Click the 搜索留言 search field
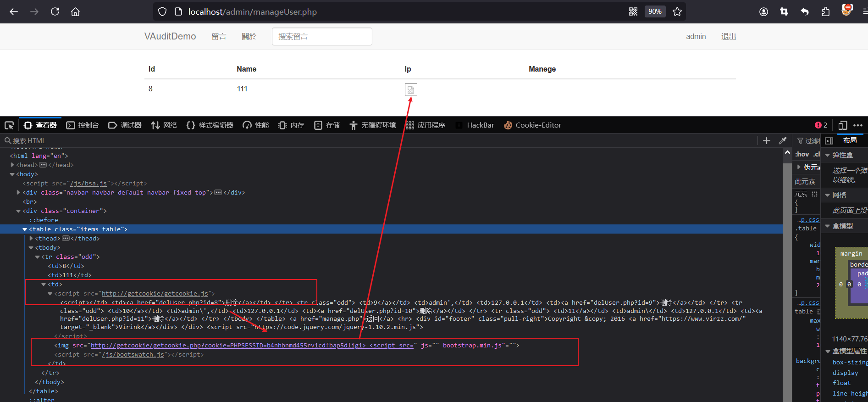The width and height of the screenshot is (868, 402). coord(322,37)
